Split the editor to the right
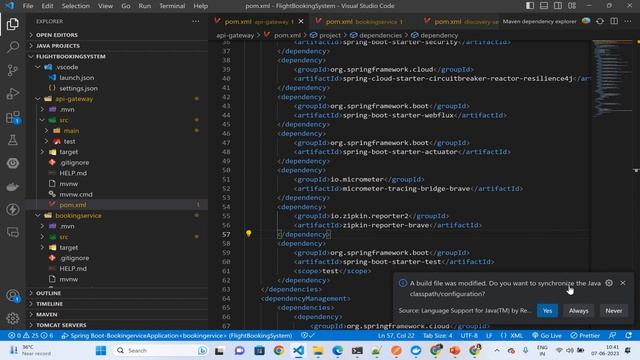The image size is (640, 360). [x=614, y=21]
